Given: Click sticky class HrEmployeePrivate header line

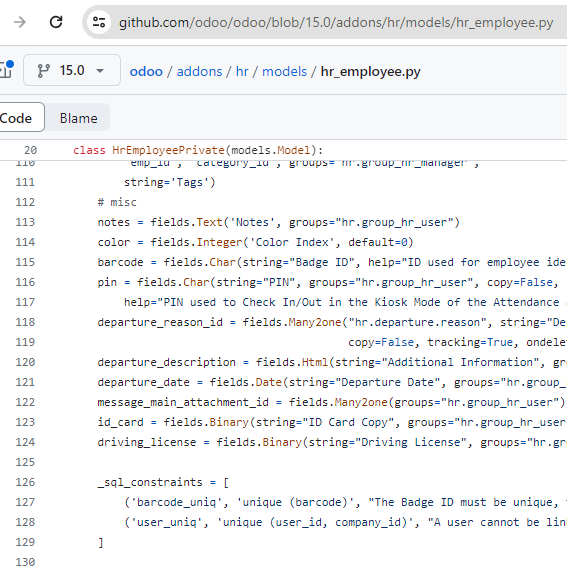Looking at the screenshot, I should click(x=198, y=150).
